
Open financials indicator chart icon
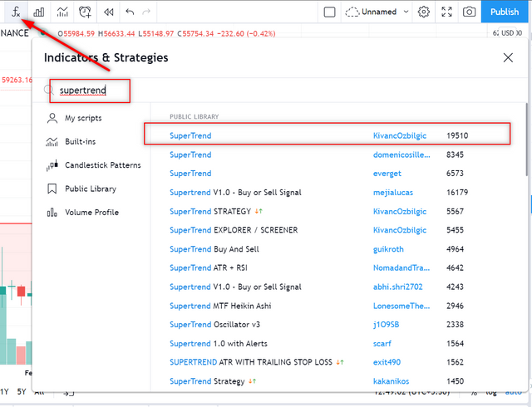[62, 12]
